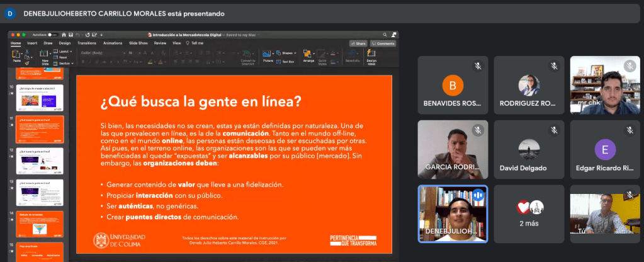Expand the Section dropdown
Image resolution: width=644 pixels, height=262 pixels.
[66, 63]
